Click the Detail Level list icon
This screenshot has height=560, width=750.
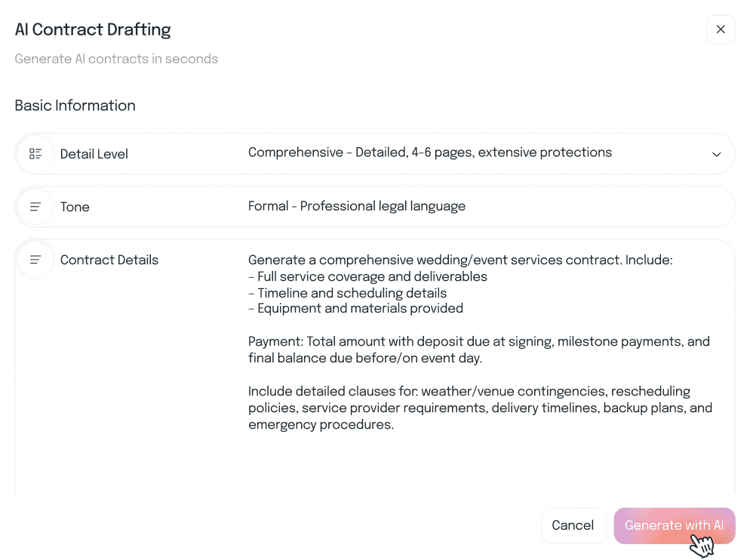click(35, 154)
